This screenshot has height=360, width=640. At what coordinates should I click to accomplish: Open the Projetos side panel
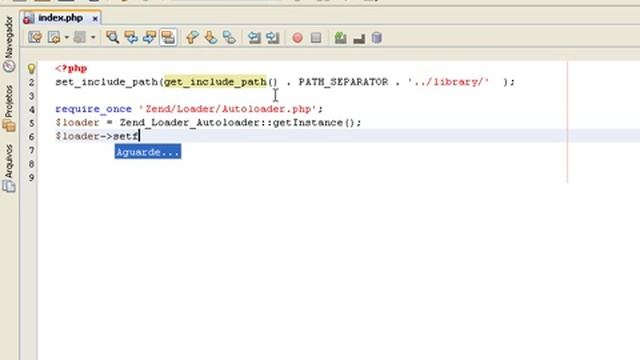(x=9, y=109)
